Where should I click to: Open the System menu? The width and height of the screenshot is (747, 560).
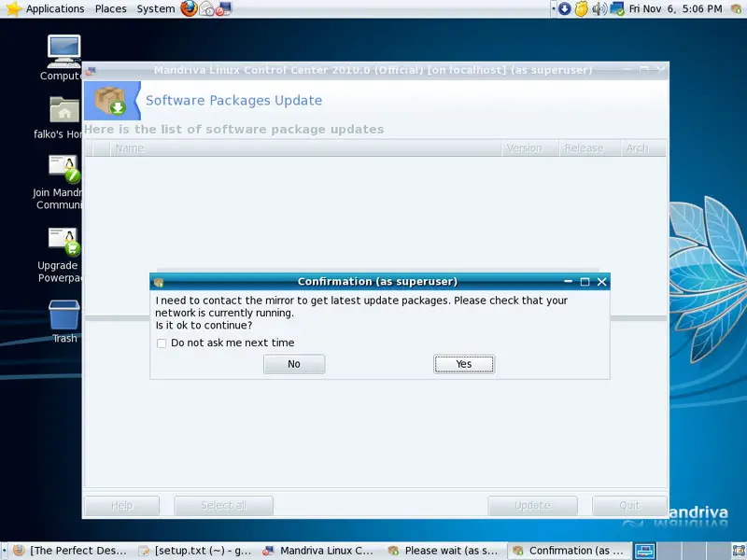point(155,8)
